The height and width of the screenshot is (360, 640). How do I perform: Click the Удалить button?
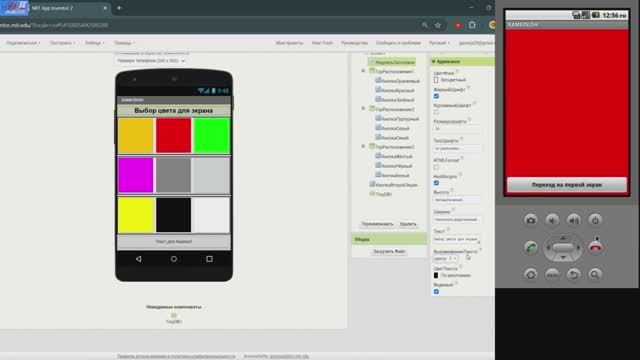[408, 224]
